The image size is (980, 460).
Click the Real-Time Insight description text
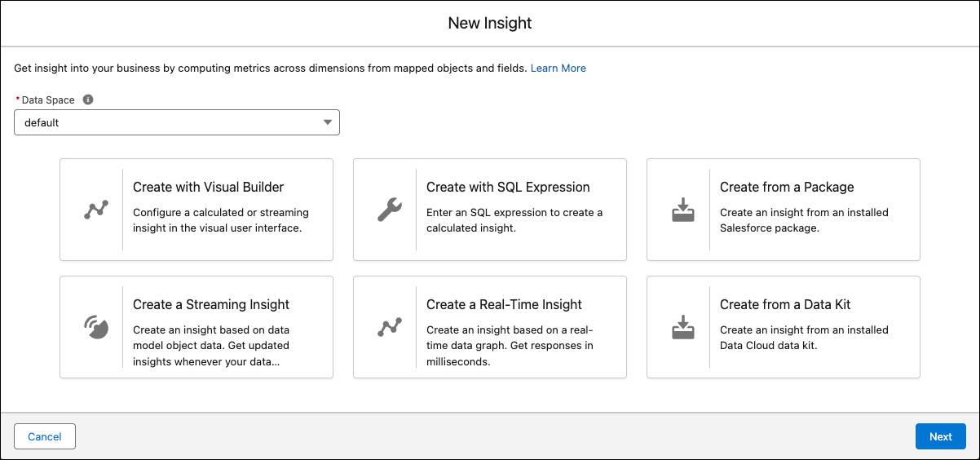(x=510, y=346)
